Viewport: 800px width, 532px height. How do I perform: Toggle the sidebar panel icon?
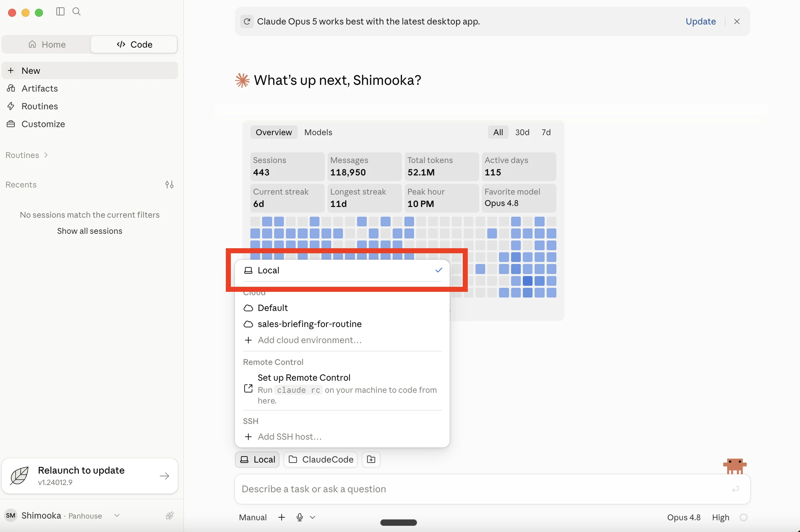(x=60, y=11)
